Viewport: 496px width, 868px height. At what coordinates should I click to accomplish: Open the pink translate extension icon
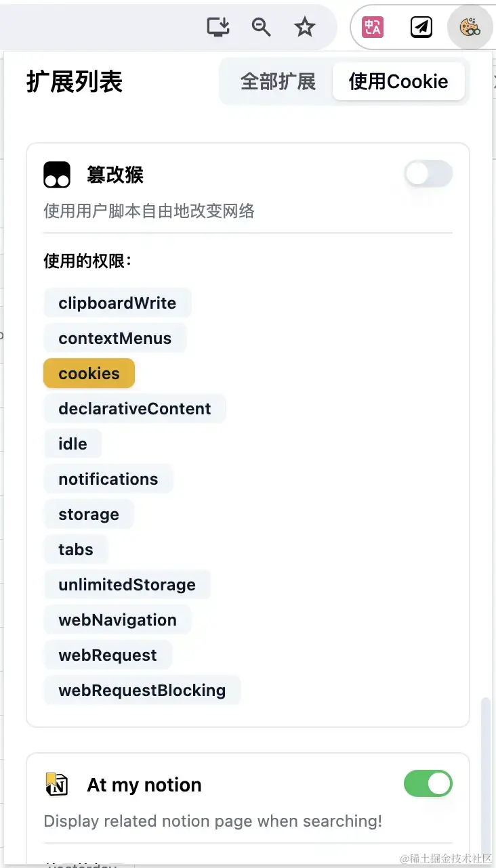pos(371,27)
